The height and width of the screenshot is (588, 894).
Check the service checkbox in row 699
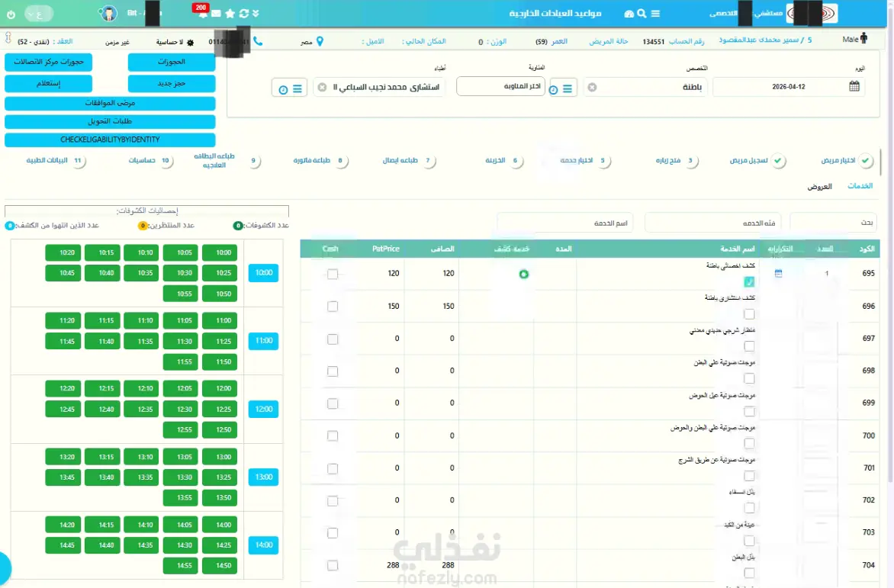click(749, 411)
